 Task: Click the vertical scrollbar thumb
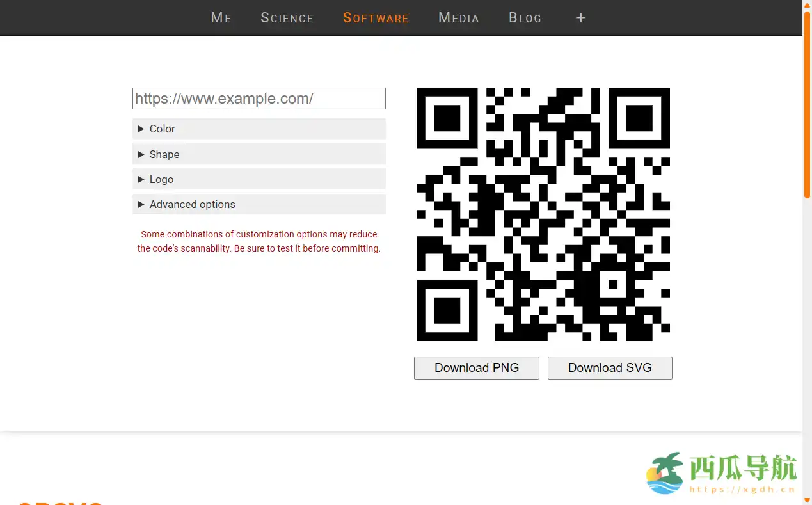pyautogui.click(x=807, y=102)
